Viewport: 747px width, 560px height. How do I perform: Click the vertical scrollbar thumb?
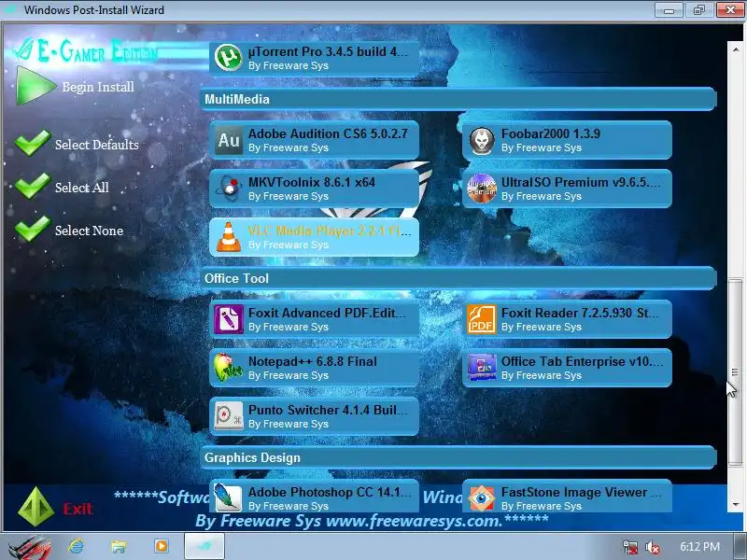(735, 371)
